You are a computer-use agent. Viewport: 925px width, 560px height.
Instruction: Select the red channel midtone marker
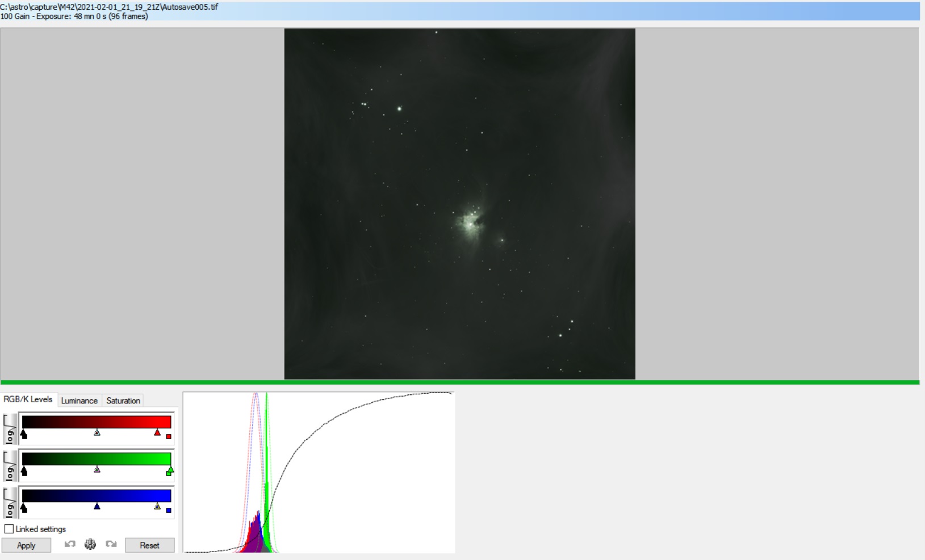(97, 432)
